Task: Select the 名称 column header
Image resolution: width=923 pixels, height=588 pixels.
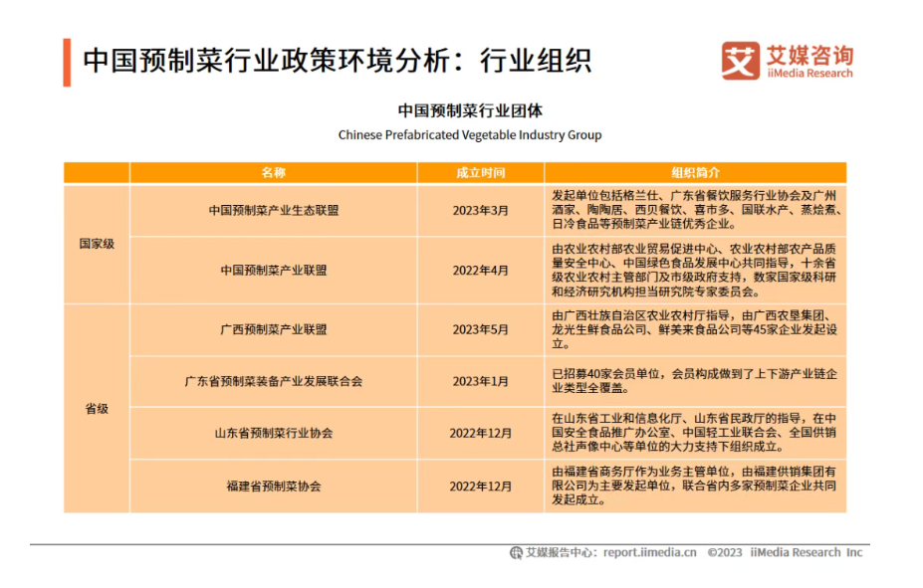Action: (x=273, y=172)
